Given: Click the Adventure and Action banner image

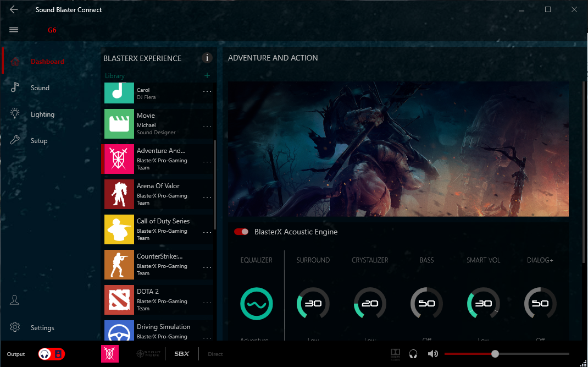Looking at the screenshot, I should click(x=398, y=149).
